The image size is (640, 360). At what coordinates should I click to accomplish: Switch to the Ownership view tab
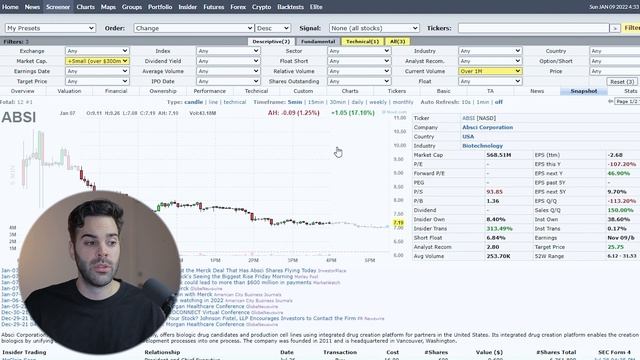click(163, 91)
